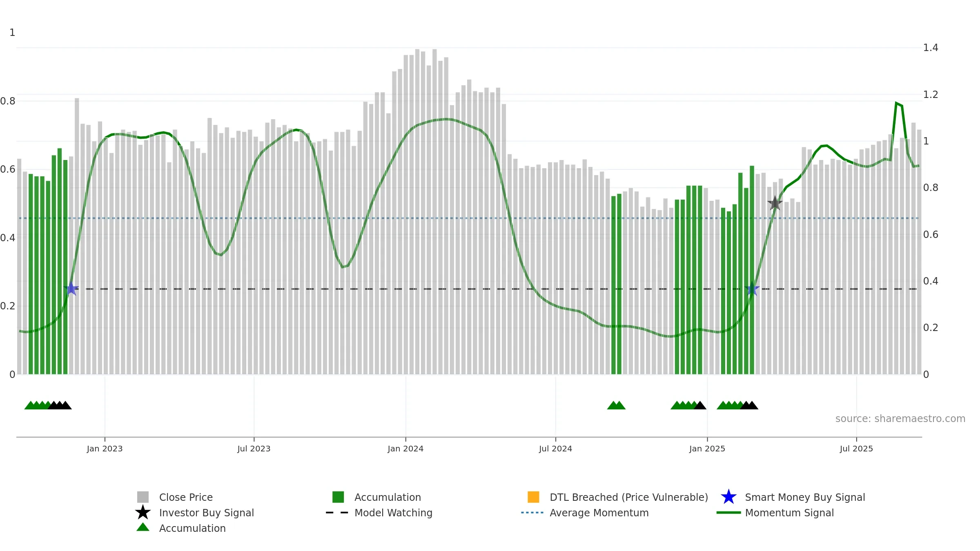
Task: Click the Jan 2024 axis label
Action: 405,449
